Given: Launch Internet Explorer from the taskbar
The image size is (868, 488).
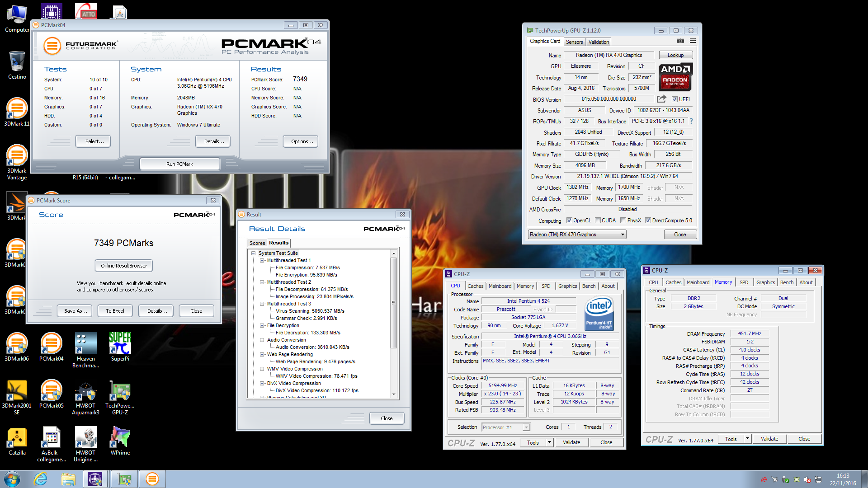Looking at the screenshot, I should (41, 479).
